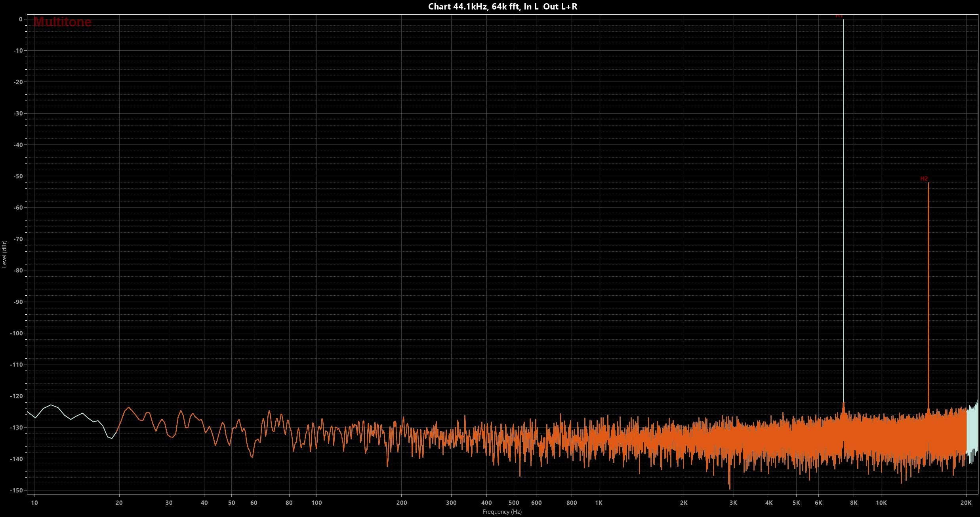The height and width of the screenshot is (517, 980).
Task: Click the '20K' frequency tick label
Action: pyautogui.click(x=966, y=503)
